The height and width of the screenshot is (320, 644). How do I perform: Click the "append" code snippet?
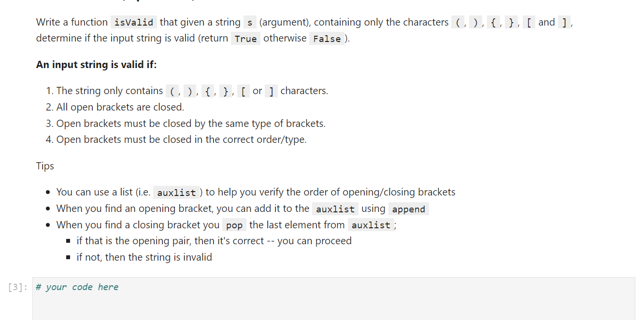[x=408, y=209]
